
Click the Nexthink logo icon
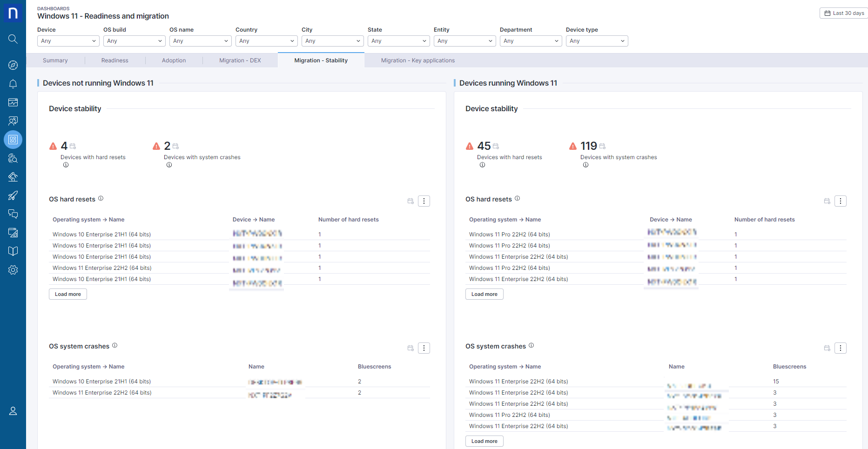click(13, 13)
